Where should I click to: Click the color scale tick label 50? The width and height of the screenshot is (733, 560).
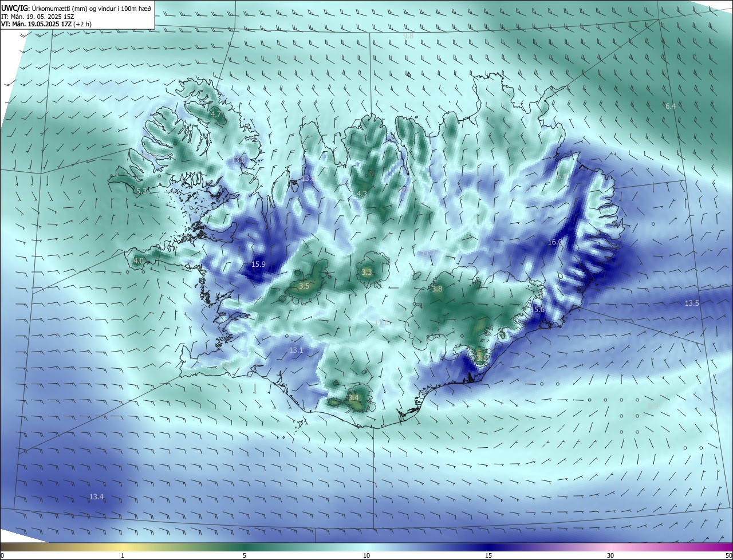(729, 556)
